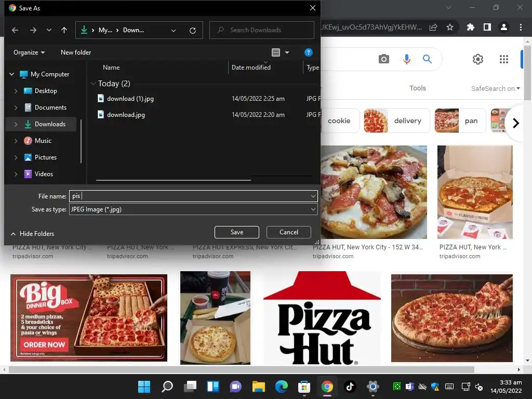This screenshot has width=532, height=399.
Task: Sort by Date modified column
Action: (x=251, y=67)
